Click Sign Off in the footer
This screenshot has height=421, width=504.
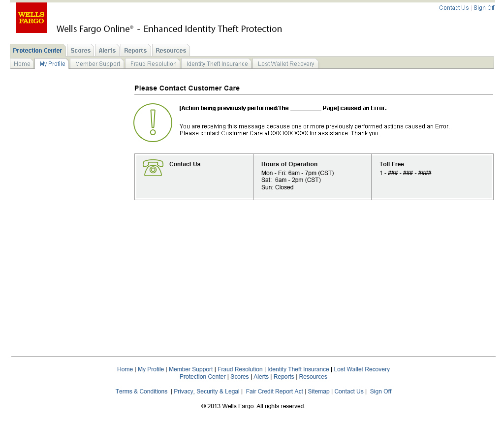point(380,391)
